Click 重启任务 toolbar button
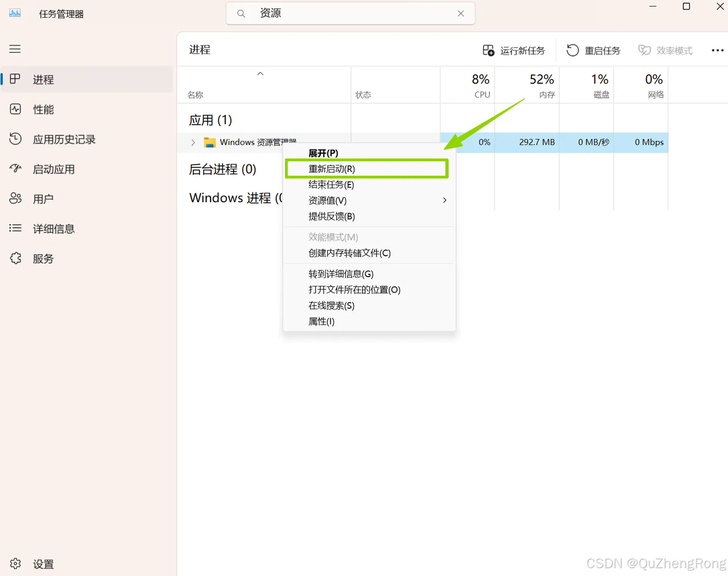This screenshot has width=728, height=576. pos(593,50)
